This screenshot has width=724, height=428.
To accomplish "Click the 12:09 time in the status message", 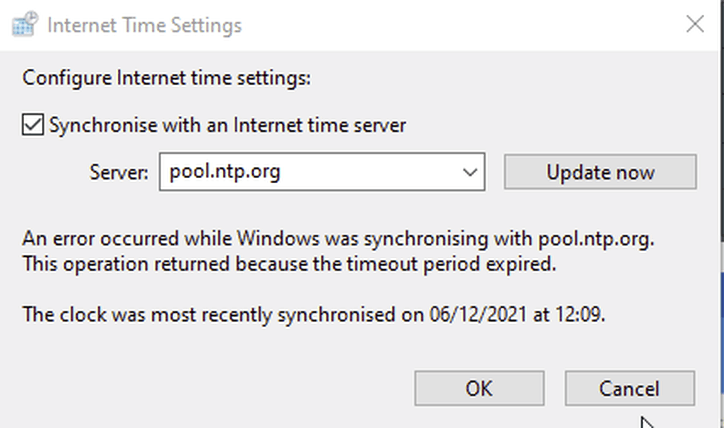I will pyautogui.click(x=579, y=315).
